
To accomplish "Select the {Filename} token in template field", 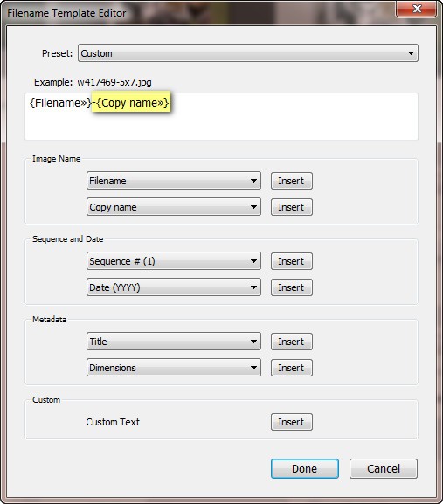I will pos(60,103).
